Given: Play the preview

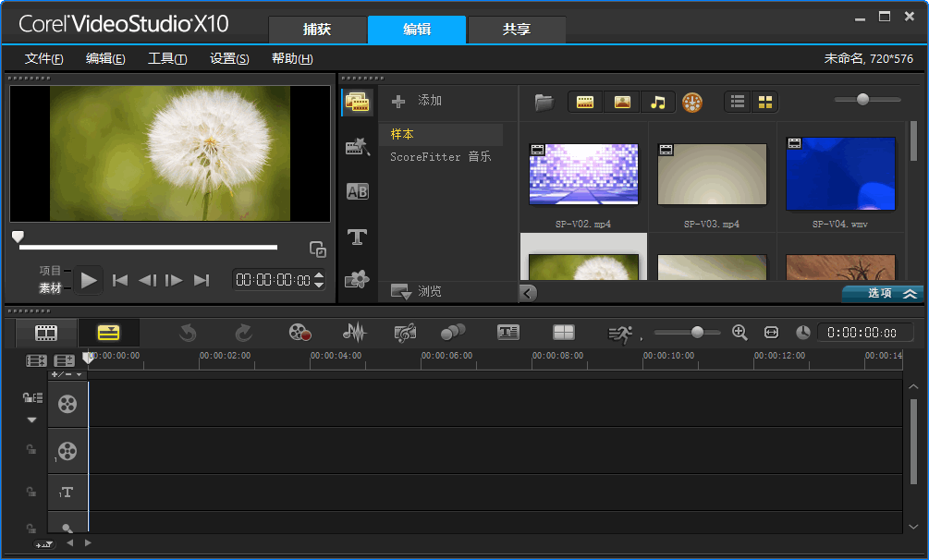Looking at the screenshot, I should coord(89,280).
